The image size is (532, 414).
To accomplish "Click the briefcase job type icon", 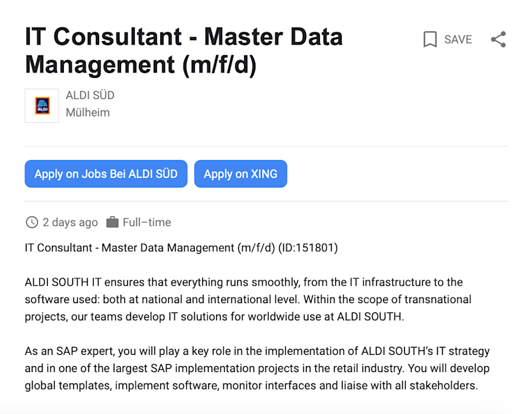I will click(x=112, y=222).
